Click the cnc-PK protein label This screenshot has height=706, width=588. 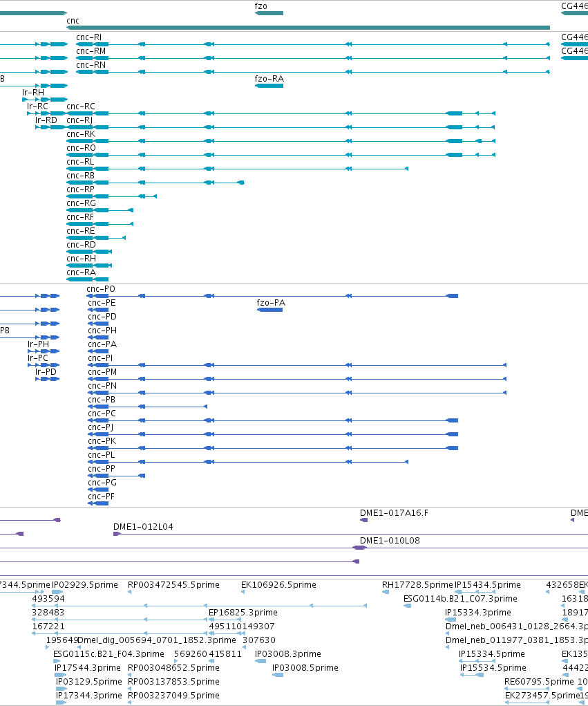pyautogui.click(x=102, y=441)
